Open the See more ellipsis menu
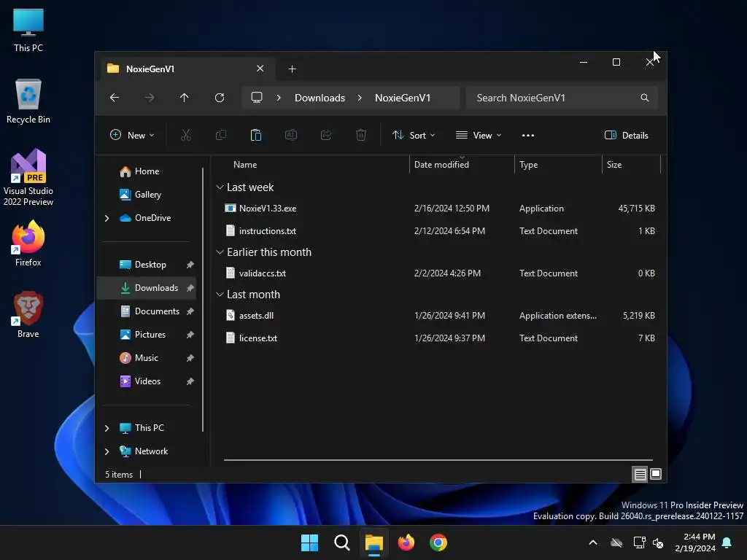Screen dimensions: 747x560 point(528,135)
